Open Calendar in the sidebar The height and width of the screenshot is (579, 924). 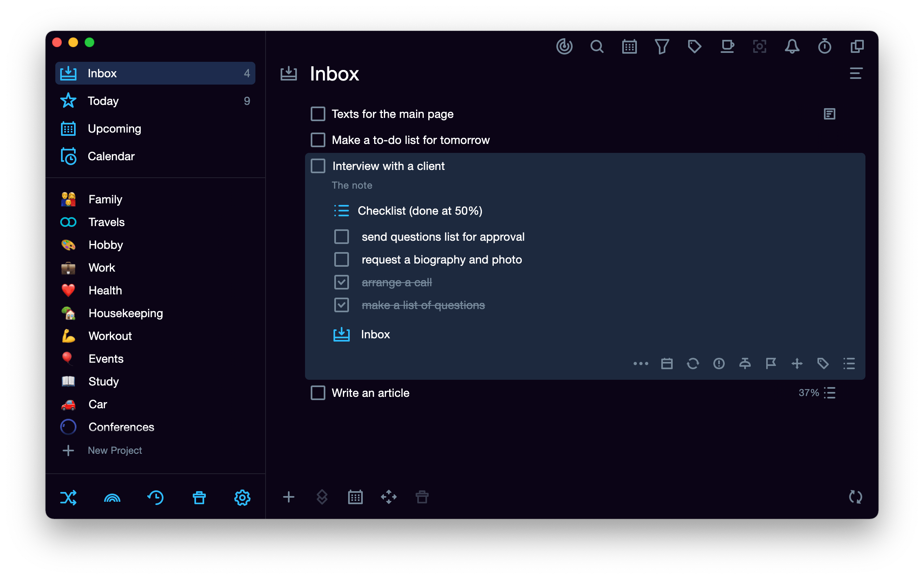pyautogui.click(x=155, y=156)
